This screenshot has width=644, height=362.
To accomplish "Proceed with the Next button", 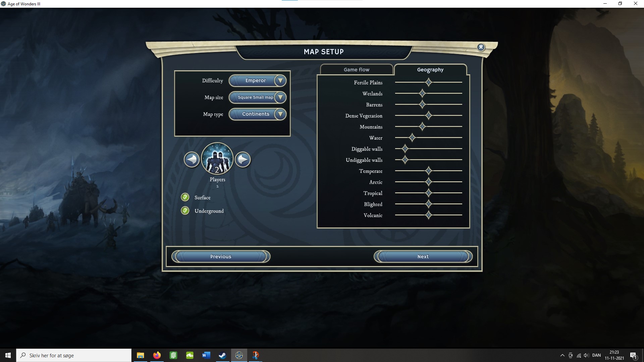I will [x=423, y=256].
